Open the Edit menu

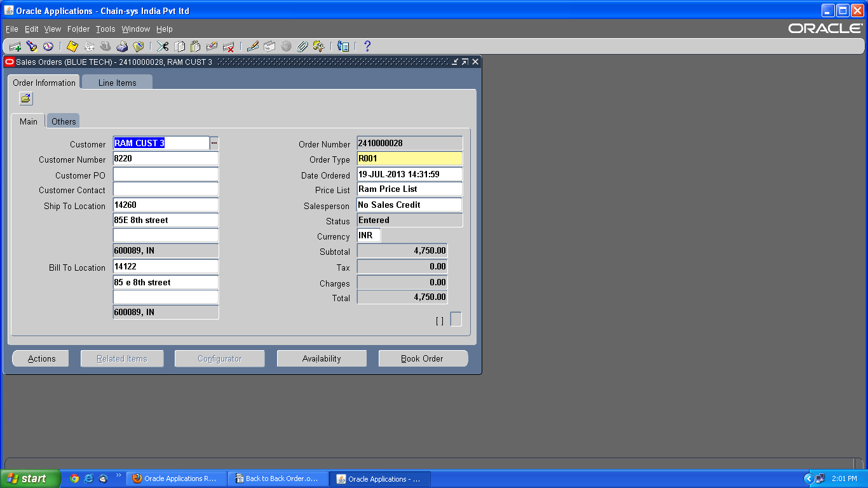point(32,29)
